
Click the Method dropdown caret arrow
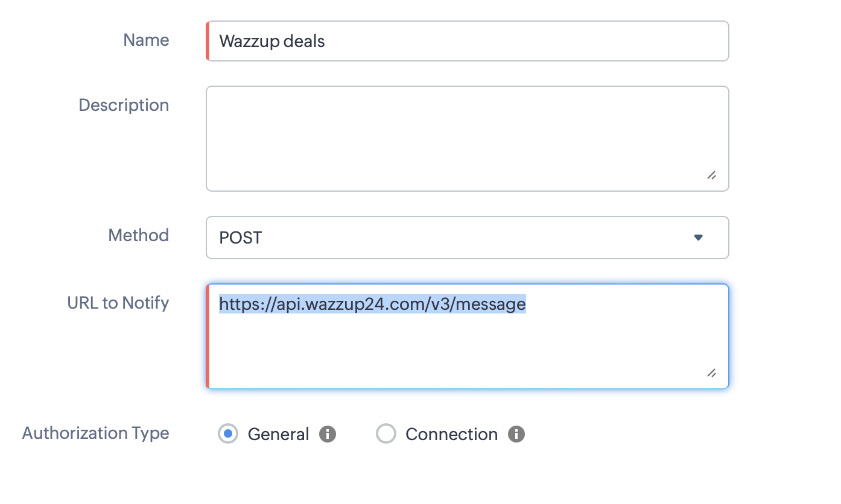tap(698, 238)
